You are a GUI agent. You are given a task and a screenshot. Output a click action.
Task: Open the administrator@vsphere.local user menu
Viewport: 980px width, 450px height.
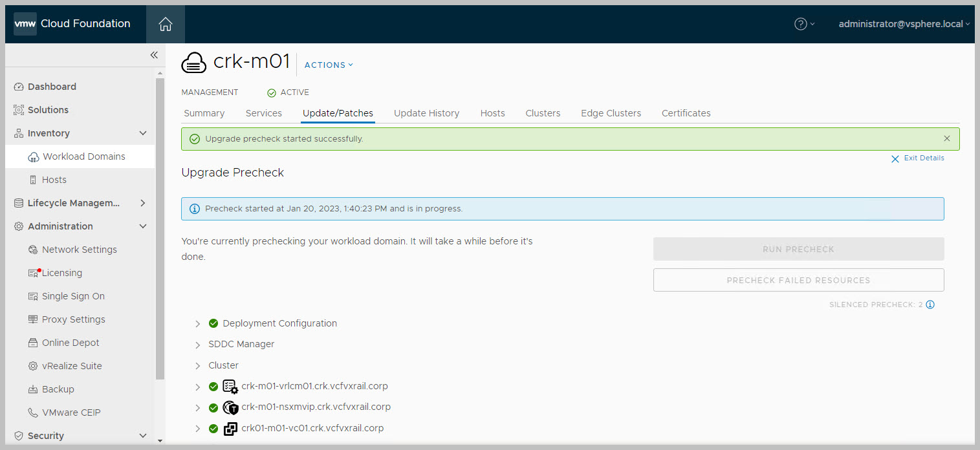(904, 24)
